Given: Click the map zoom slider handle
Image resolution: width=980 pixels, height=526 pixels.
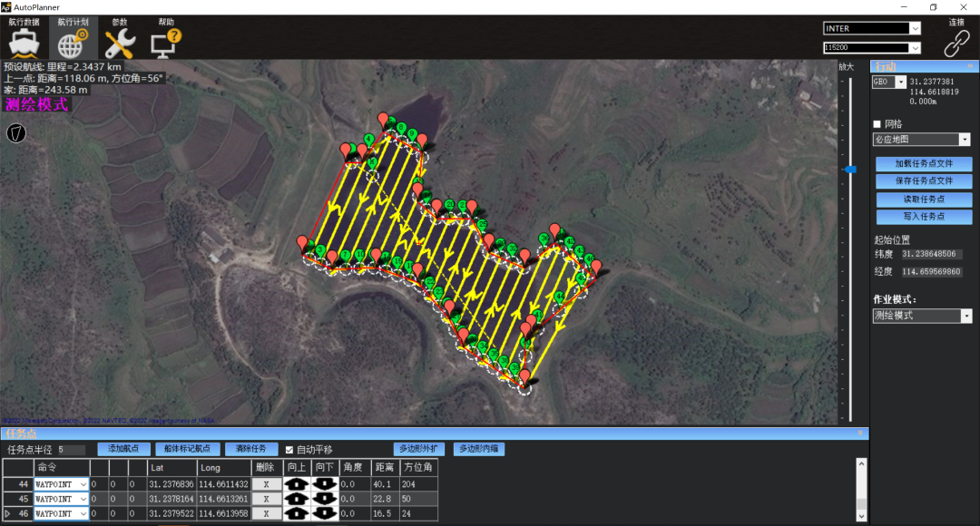Looking at the screenshot, I should coord(850,170).
